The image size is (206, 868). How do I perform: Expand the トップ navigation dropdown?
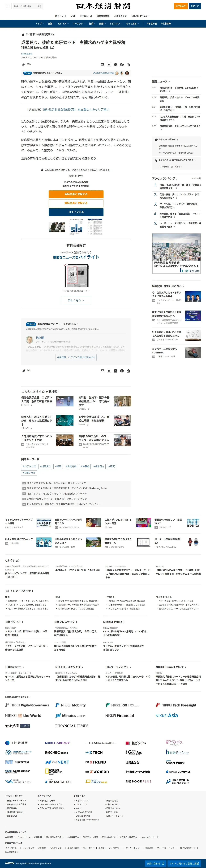39,24
